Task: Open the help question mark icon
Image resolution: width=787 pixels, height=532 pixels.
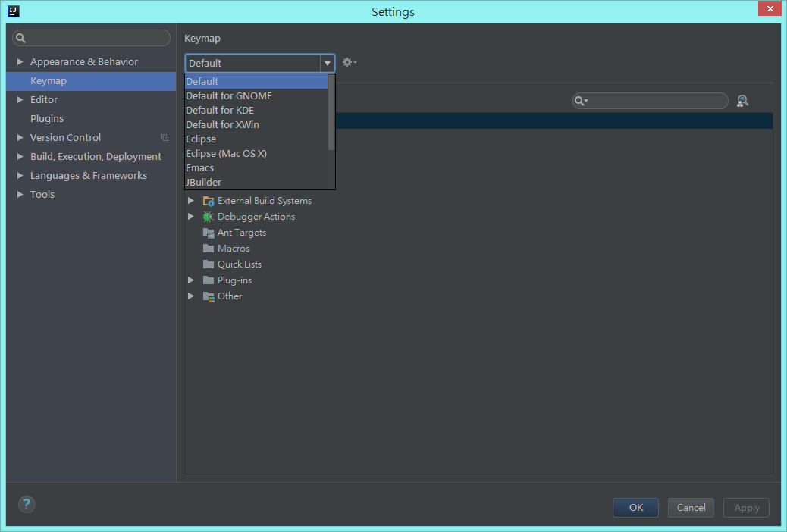Action: click(x=27, y=505)
